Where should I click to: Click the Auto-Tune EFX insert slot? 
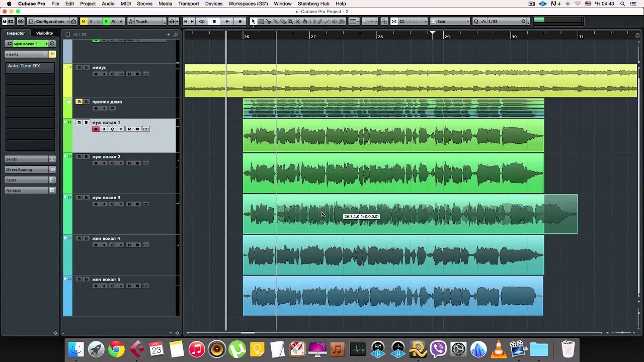tap(30, 66)
